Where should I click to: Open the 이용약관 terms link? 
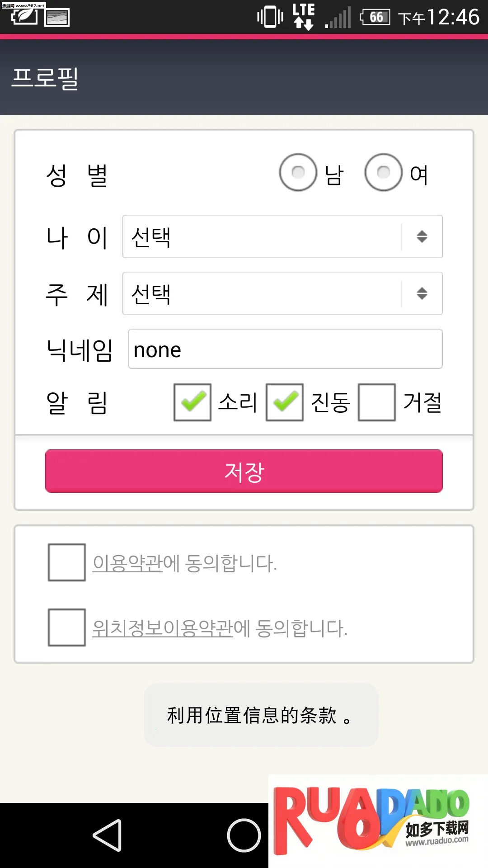coord(127,563)
